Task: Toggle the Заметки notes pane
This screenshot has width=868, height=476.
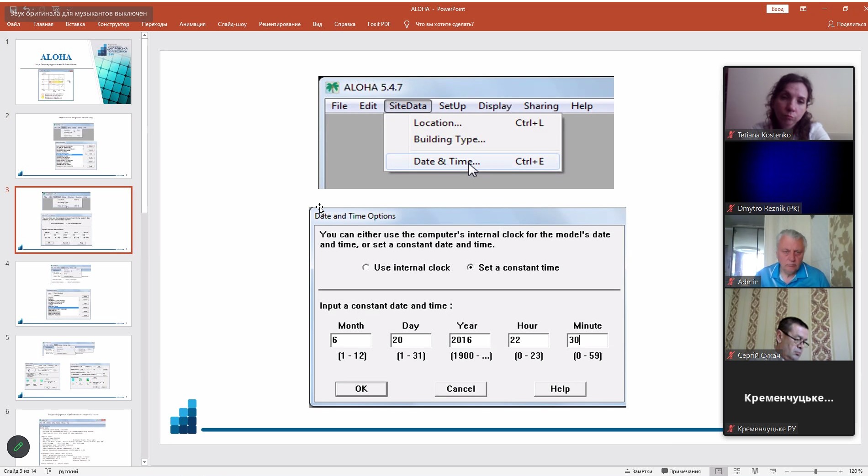Action: (x=639, y=471)
